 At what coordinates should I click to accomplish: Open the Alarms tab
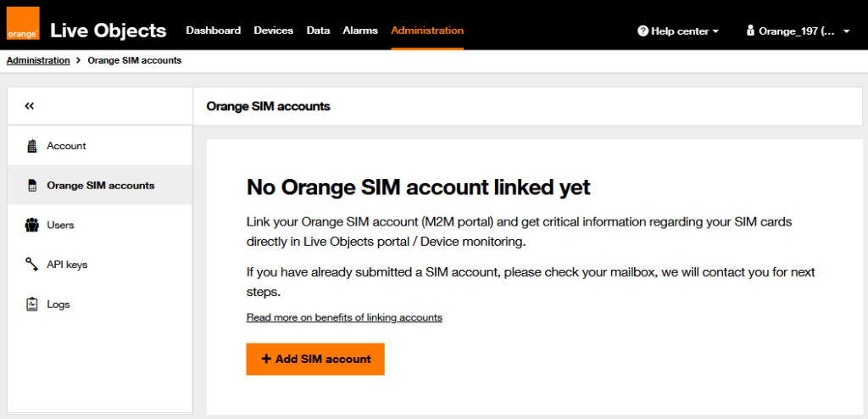click(360, 31)
